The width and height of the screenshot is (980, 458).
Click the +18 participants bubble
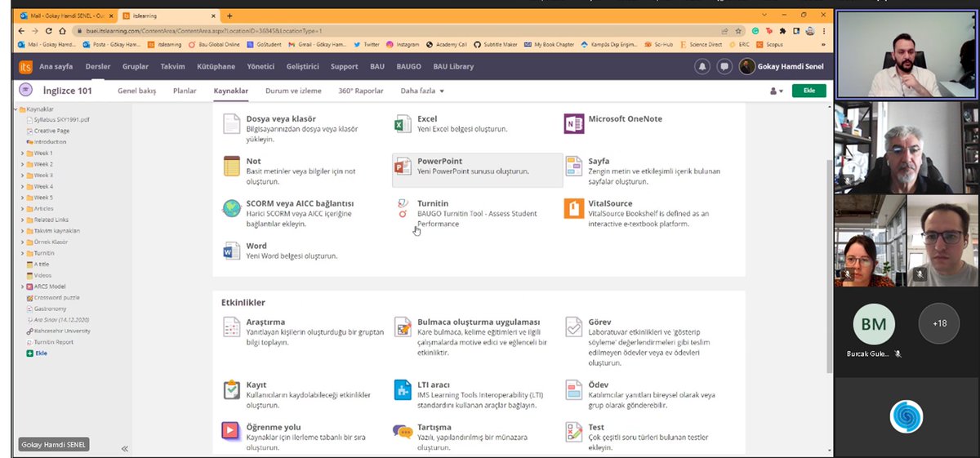pyautogui.click(x=939, y=323)
